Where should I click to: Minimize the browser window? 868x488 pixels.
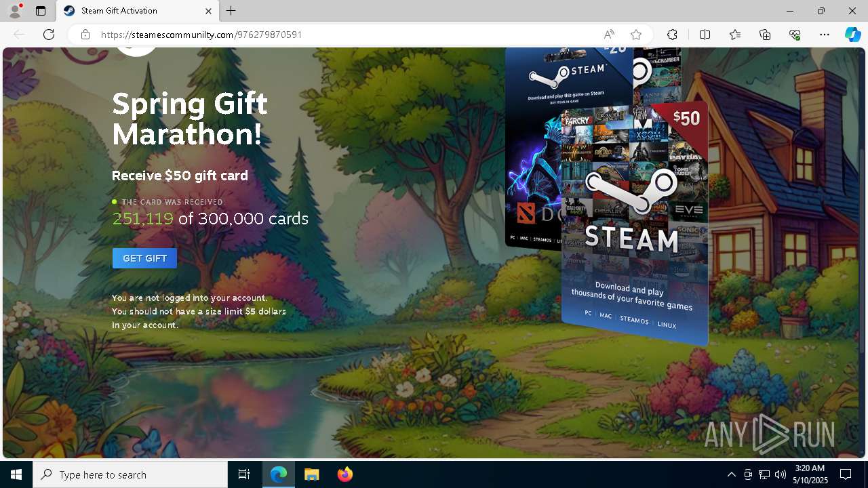tap(790, 11)
